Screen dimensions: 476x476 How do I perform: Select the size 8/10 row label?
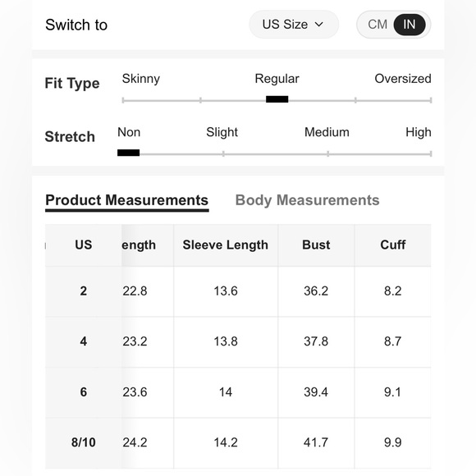click(x=84, y=442)
